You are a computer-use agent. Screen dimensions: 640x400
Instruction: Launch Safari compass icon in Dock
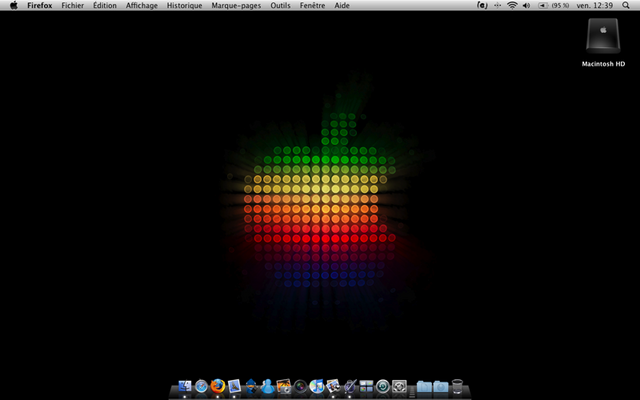tap(201, 386)
